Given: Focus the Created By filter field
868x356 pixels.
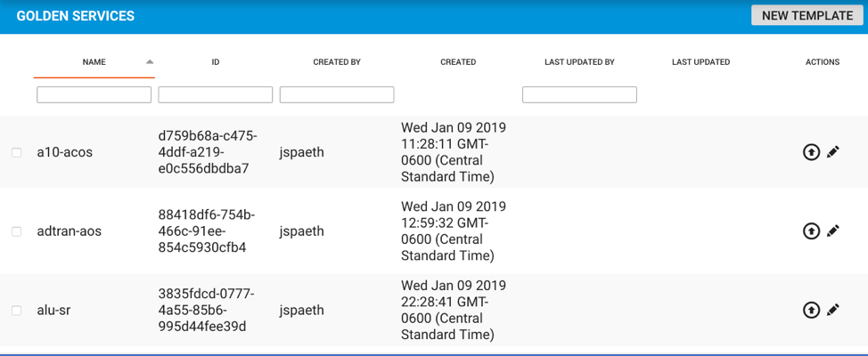Looking at the screenshot, I should tap(337, 95).
